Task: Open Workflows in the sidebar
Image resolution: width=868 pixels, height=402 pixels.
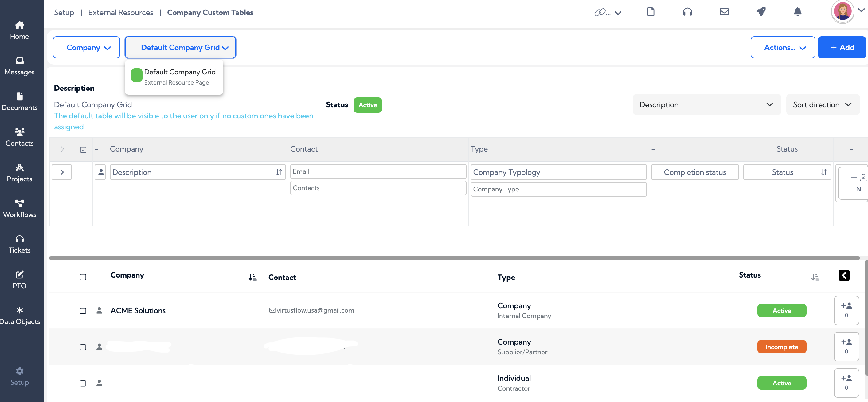Action: point(20,208)
